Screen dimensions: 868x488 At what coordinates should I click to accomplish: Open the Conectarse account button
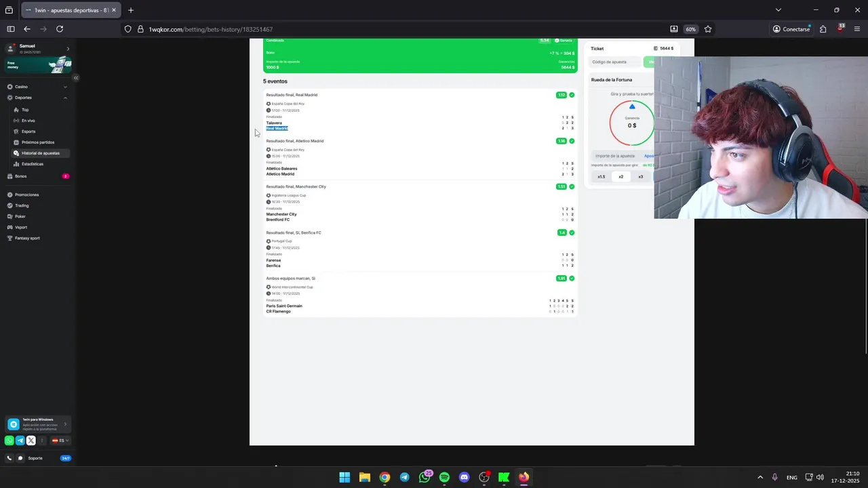791,29
